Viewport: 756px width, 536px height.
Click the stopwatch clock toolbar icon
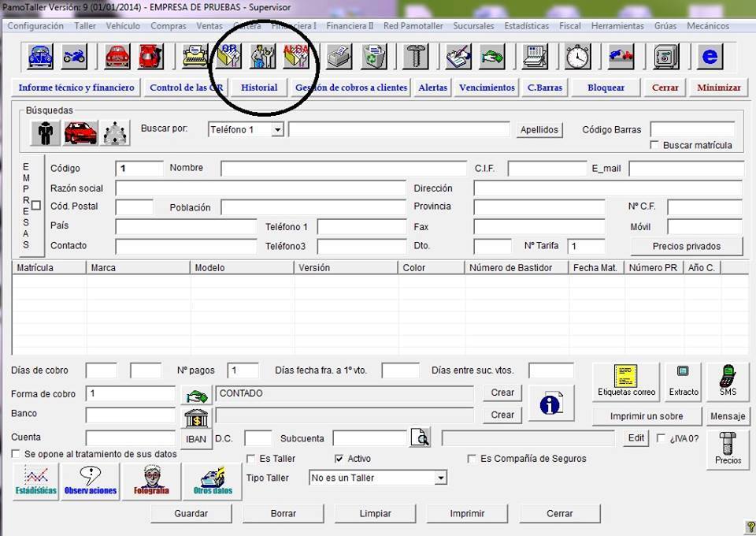pos(577,57)
